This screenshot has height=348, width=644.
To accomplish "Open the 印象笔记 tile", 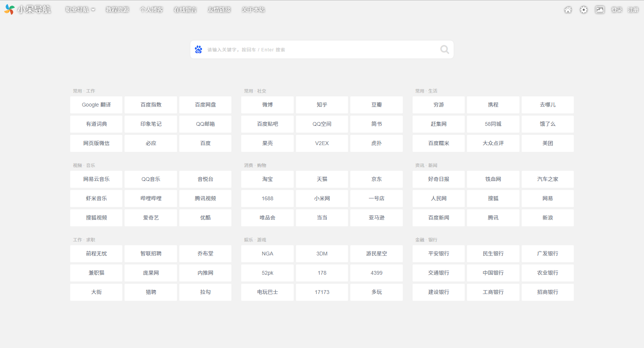I will point(151,124).
